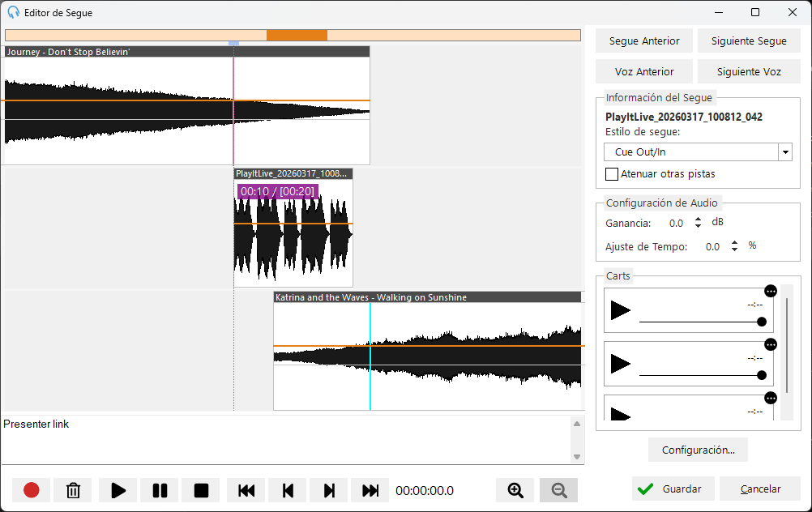Zoom in on the waveform timeline
812x512 pixels.
[515, 490]
